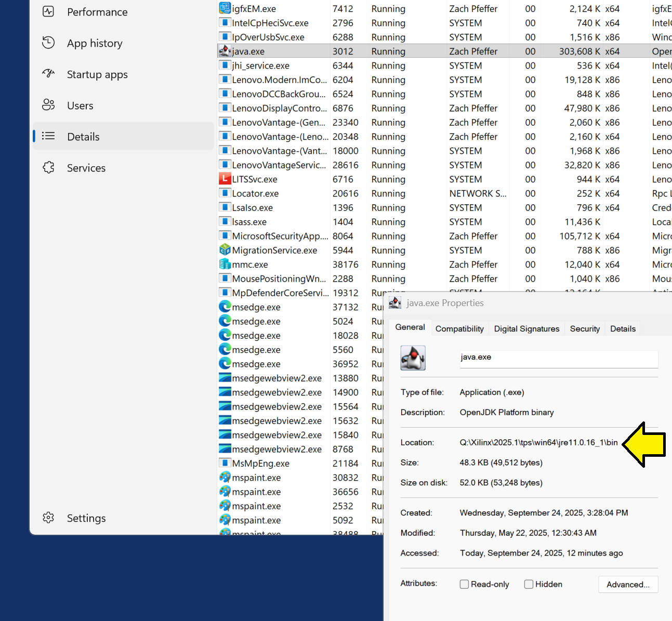
Task: Select the Details item in sidebar
Action: coord(83,137)
